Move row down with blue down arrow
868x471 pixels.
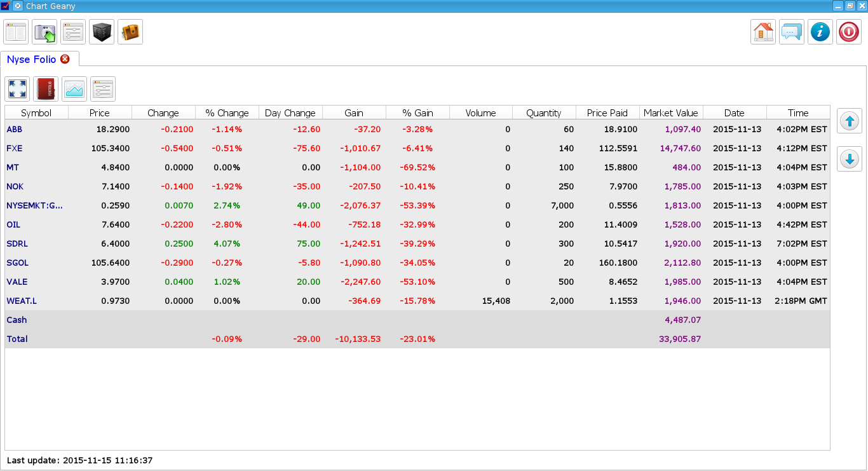tap(850, 159)
